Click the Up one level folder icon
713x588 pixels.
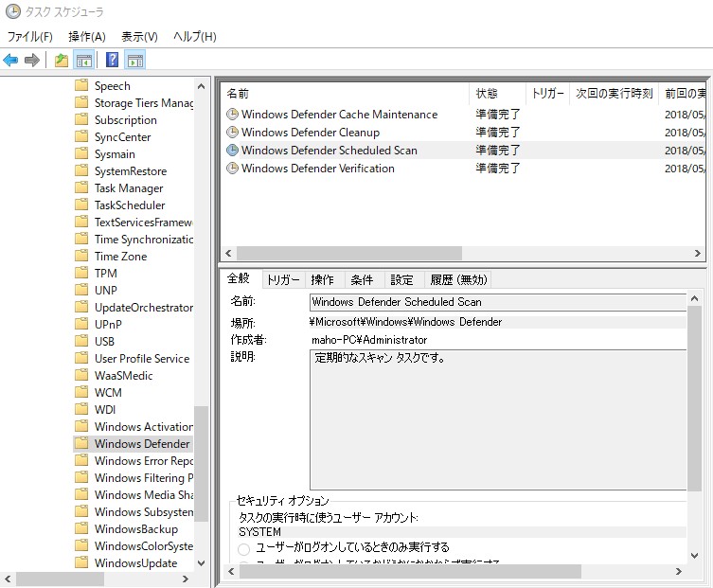tap(62, 60)
